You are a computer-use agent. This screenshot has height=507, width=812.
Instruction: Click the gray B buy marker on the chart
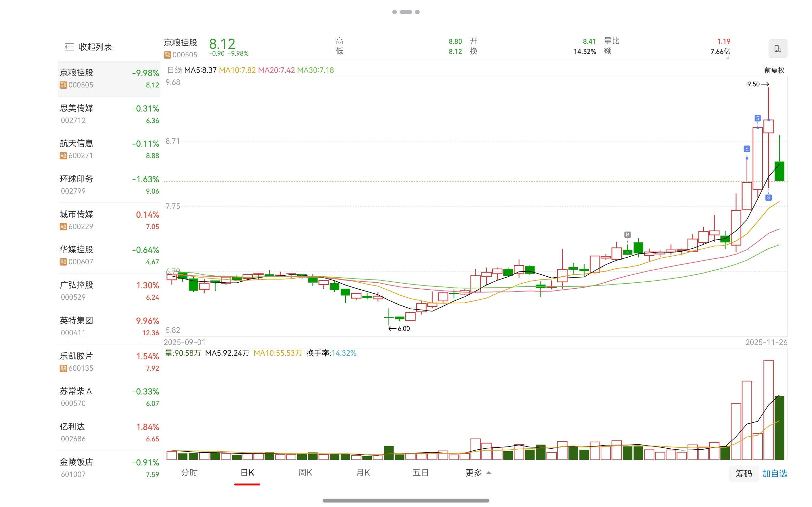coord(627,235)
